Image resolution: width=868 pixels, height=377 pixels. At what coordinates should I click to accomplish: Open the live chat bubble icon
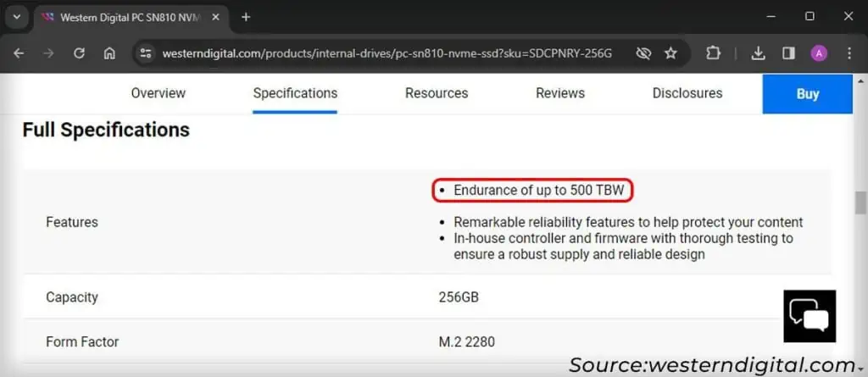click(x=810, y=316)
